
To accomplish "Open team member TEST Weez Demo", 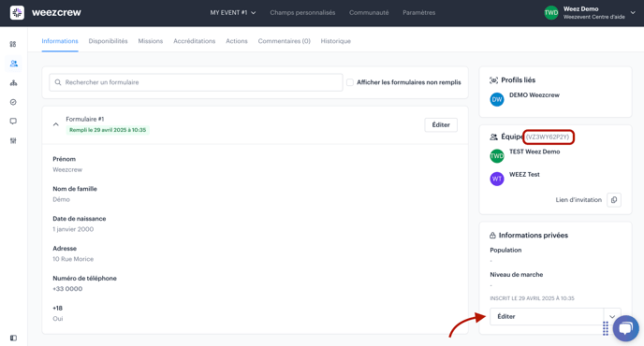I will [534, 151].
